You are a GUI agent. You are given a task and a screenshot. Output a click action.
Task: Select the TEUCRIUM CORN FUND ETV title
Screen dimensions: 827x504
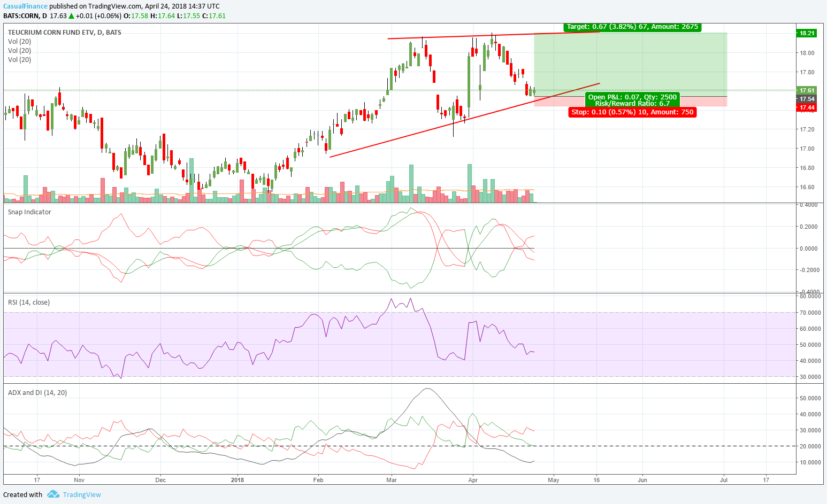pos(65,33)
